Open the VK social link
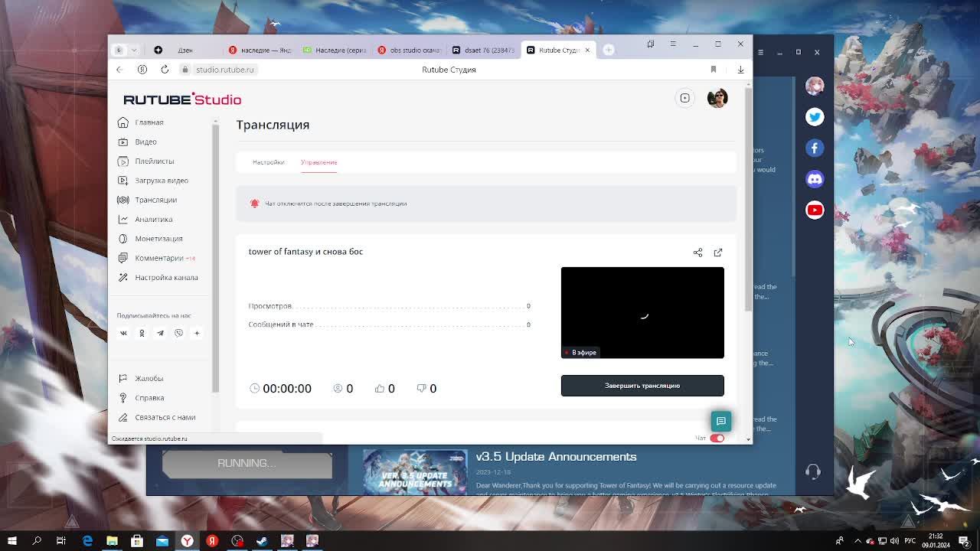 point(123,333)
